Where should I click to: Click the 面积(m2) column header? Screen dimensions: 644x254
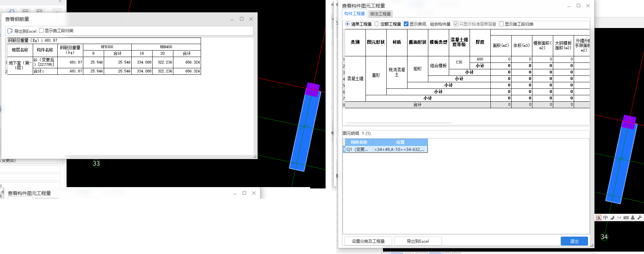(x=501, y=45)
